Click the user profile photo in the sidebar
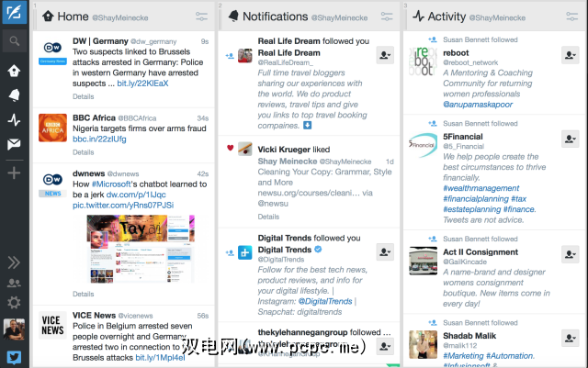 [x=14, y=329]
